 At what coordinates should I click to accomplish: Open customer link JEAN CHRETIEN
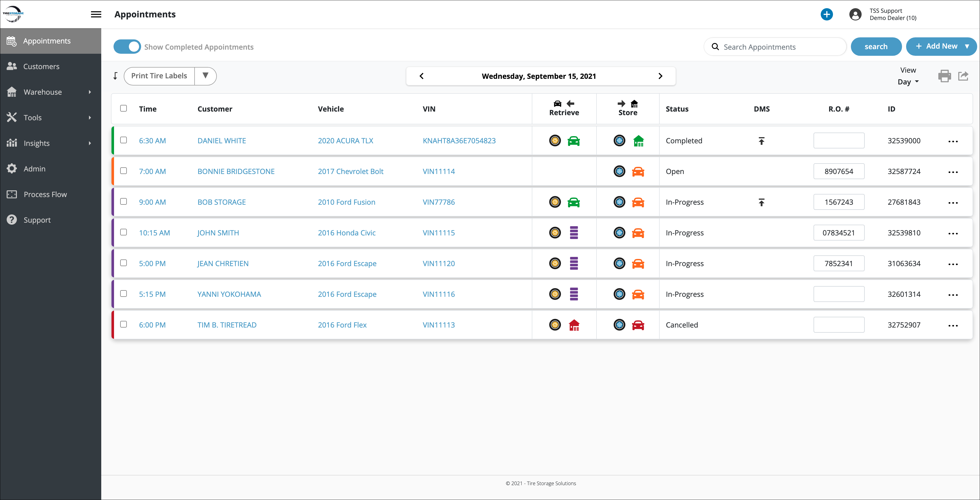coord(222,264)
